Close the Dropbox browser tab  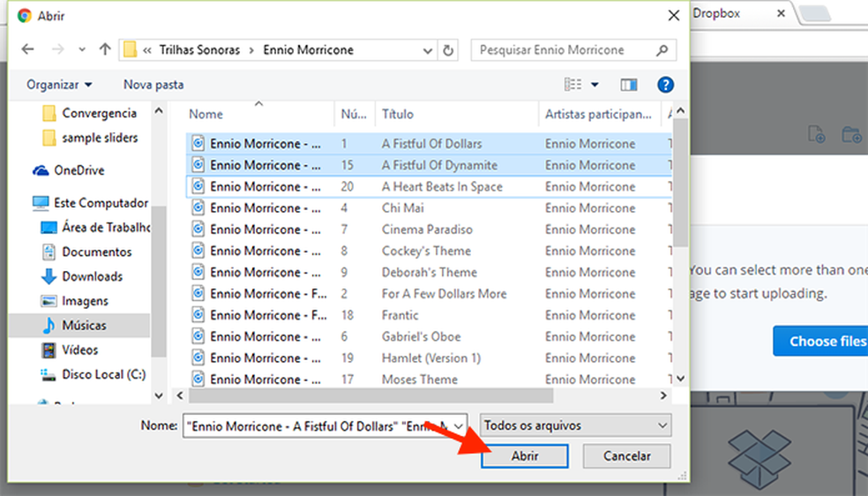(781, 13)
